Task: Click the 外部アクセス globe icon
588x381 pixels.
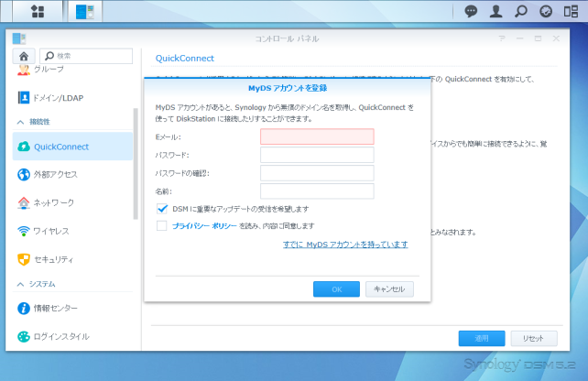Action: [24, 174]
